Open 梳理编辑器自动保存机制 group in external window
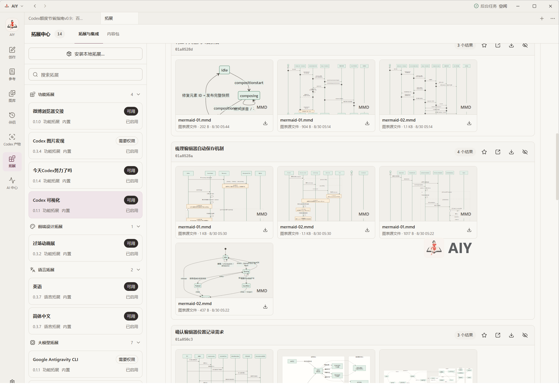Screen dimensions: 559x392 coord(498,152)
